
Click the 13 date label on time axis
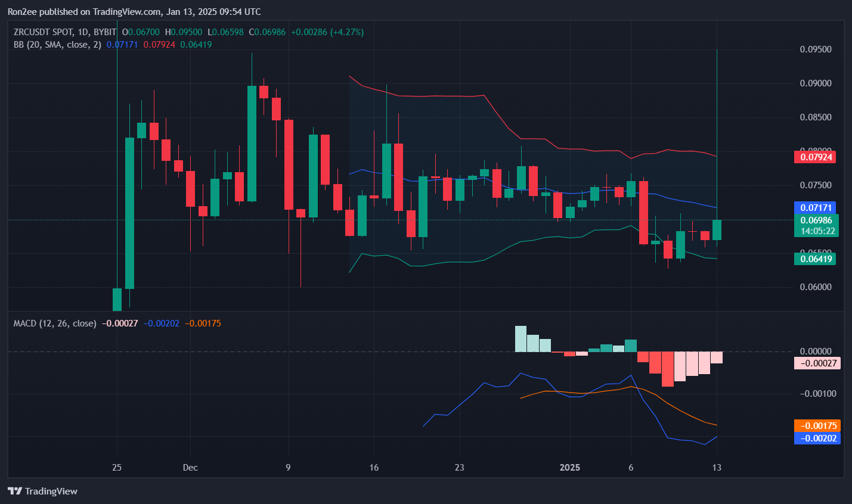pos(717,468)
